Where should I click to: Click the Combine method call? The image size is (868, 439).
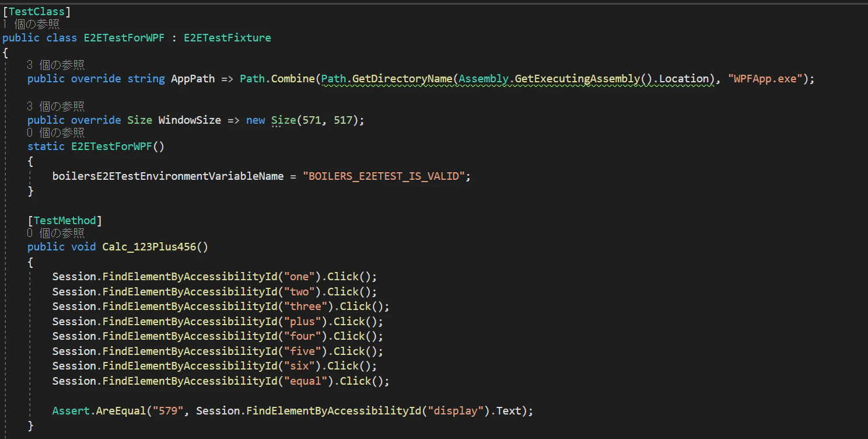click(x=293, y=79)
